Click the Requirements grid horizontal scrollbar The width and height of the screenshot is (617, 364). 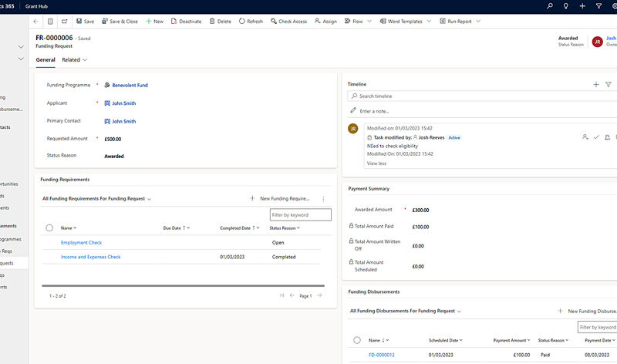coord(183,285)
